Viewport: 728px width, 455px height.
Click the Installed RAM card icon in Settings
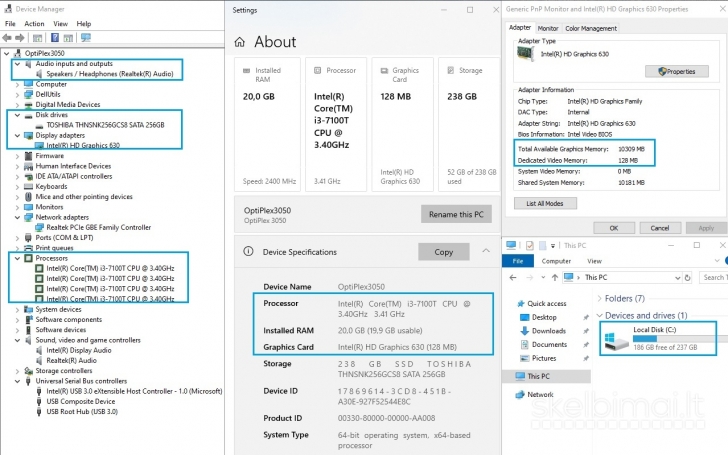[x=247, y=71]
